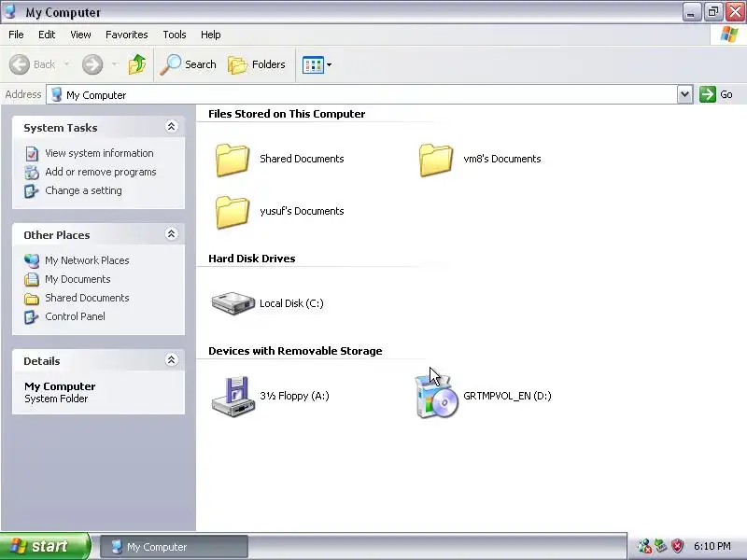Screen dimensions: 747x560
Task: Click the Control Panel icon
Action: [x=32, y=316]
